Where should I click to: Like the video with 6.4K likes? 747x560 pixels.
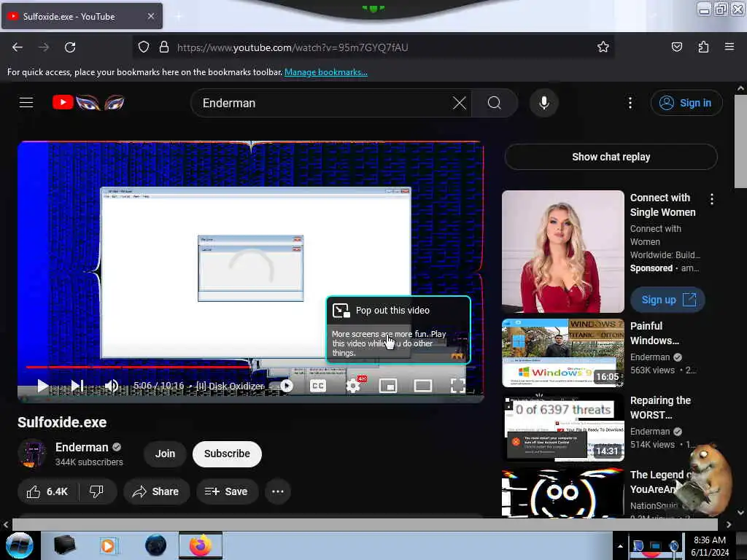47,491
